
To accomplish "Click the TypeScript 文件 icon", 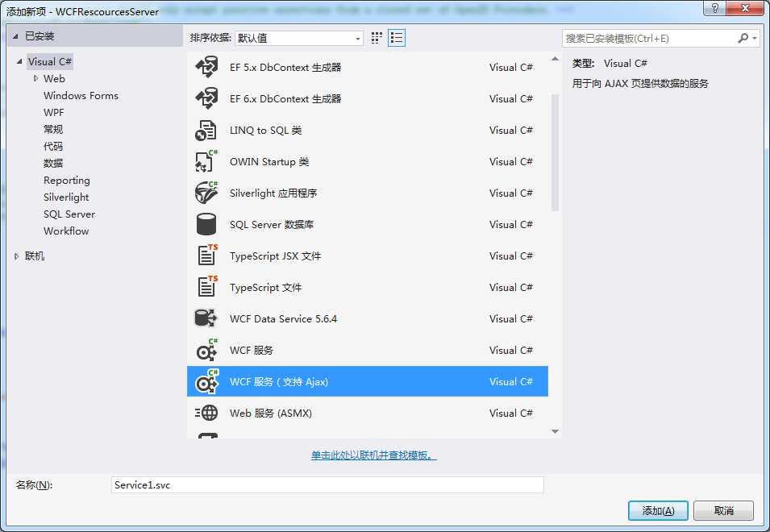I will [207, 287].
